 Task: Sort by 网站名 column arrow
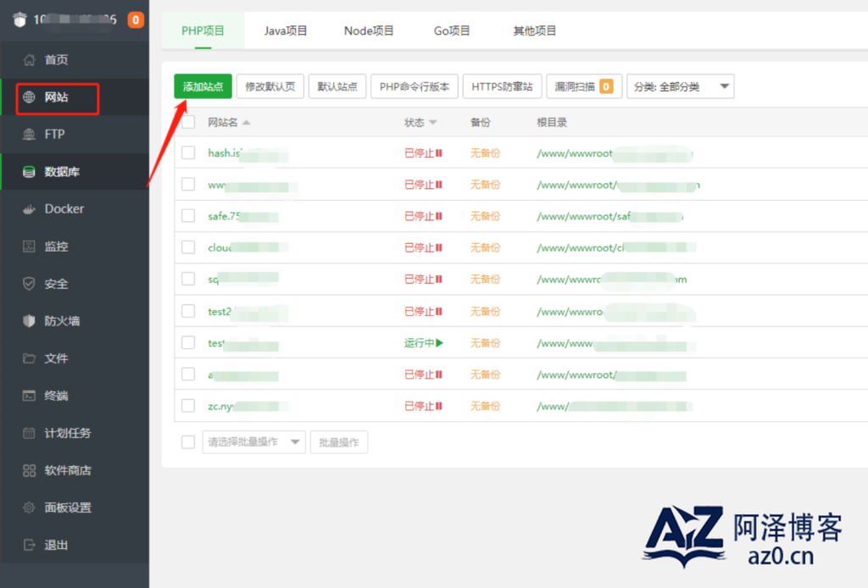click(247, 123)
